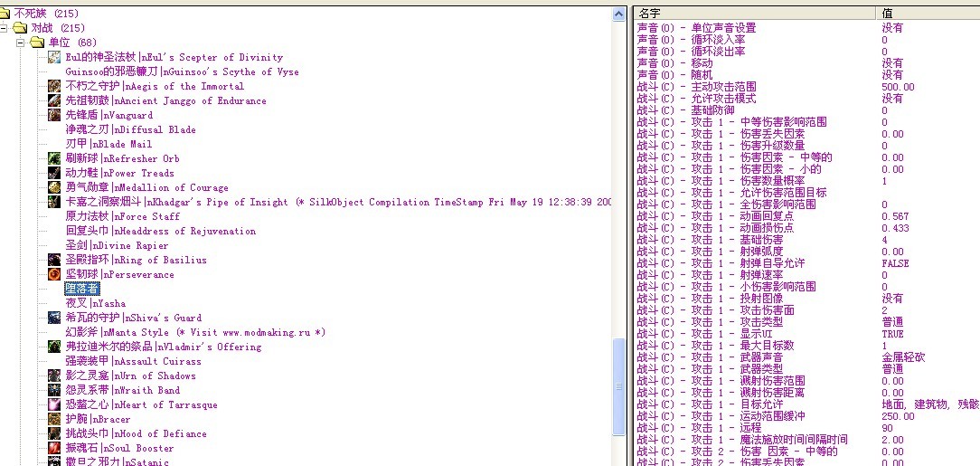This screenshot has width=980, height=466.
Task: Select the 循环淡入率 property row
Action: coord(691,40)
